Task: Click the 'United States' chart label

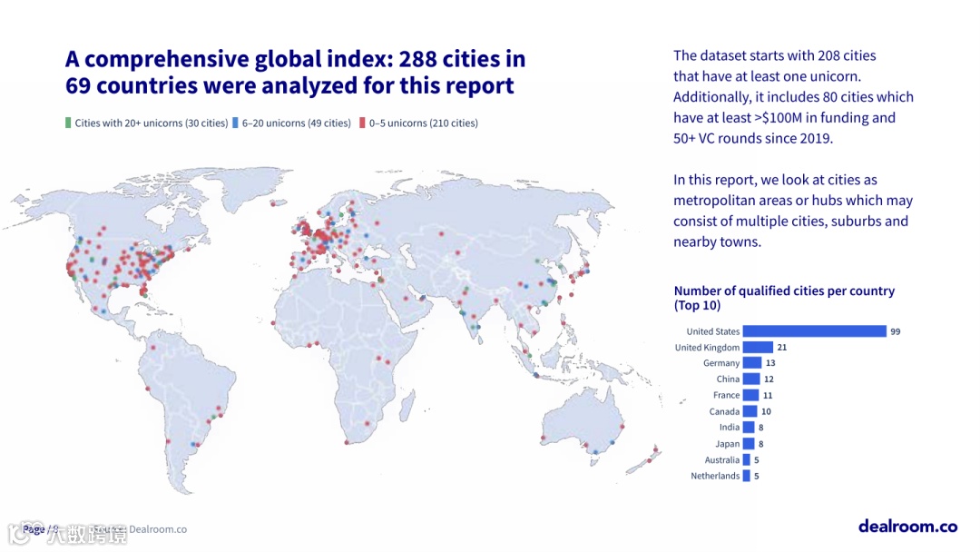Action: tap(712, 331)
